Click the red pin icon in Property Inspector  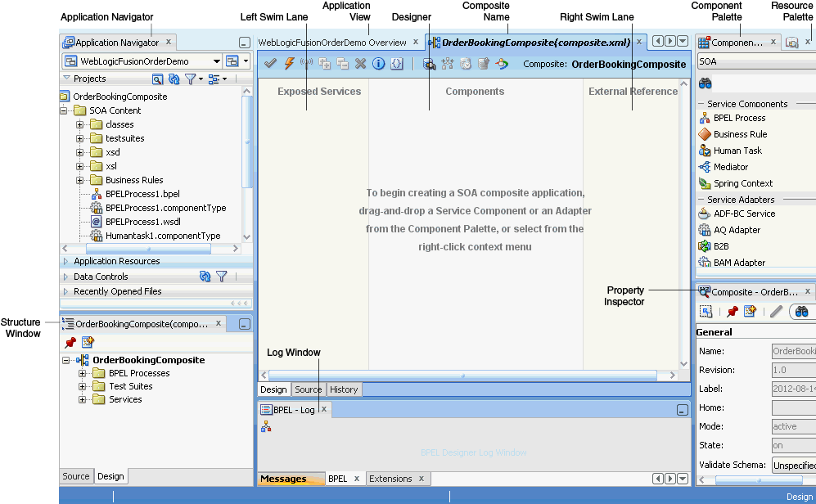pyautogui.click(x=733, y=312)
